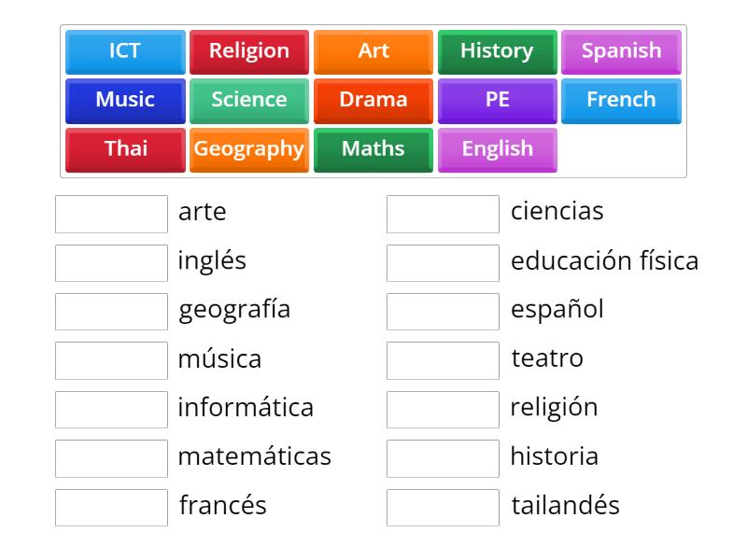Select the Religion tile
Screen dimensions: 747x560
[249, 51]
